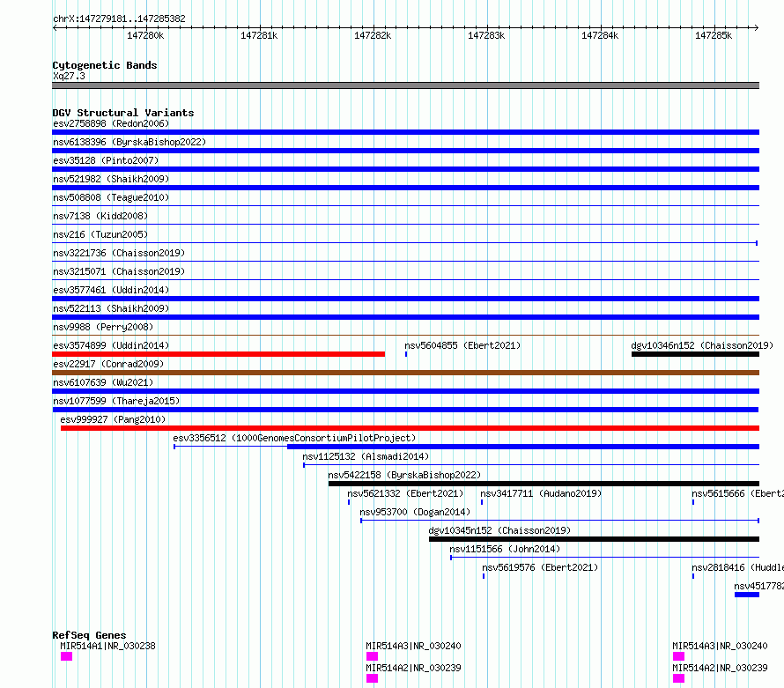Click the esv2758898 (Redon2006) variant label

111,123
